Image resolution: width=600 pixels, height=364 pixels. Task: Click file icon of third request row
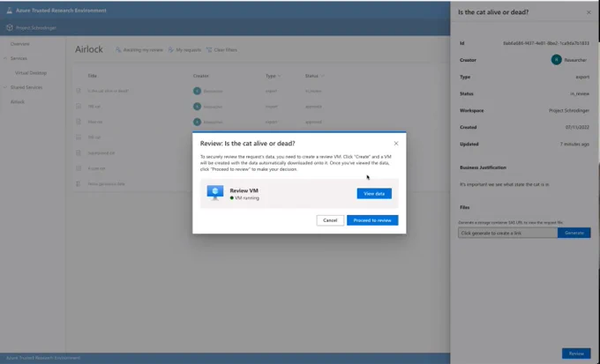(x=79, y=122)
